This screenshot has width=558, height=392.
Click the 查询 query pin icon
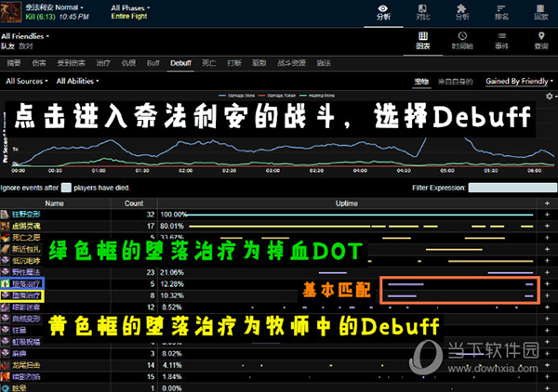(539, 40)
